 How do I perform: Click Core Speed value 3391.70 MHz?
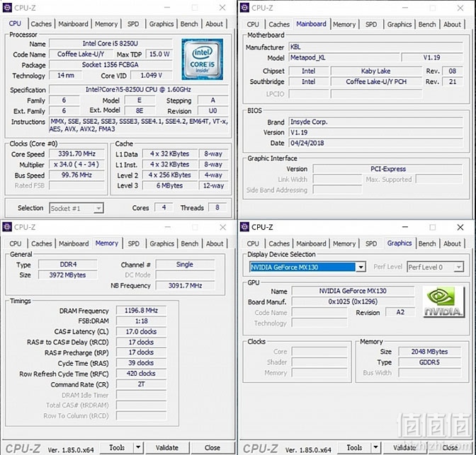76,154
